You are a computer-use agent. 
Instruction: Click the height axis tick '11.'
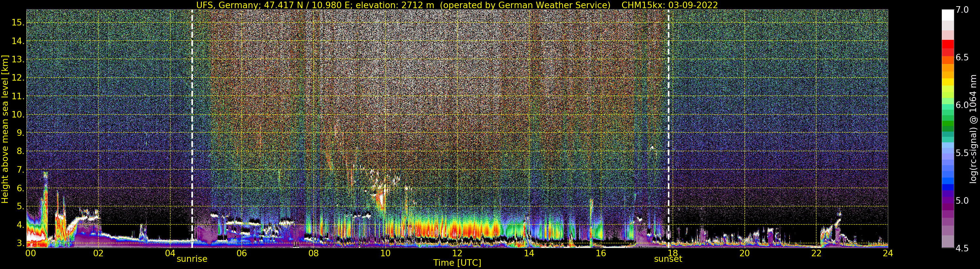[18, 96]
